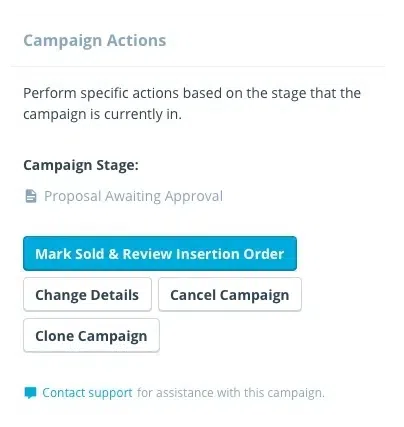Cancel this campaign with the white button
404x427 pixels.
[x=230, y=295]
